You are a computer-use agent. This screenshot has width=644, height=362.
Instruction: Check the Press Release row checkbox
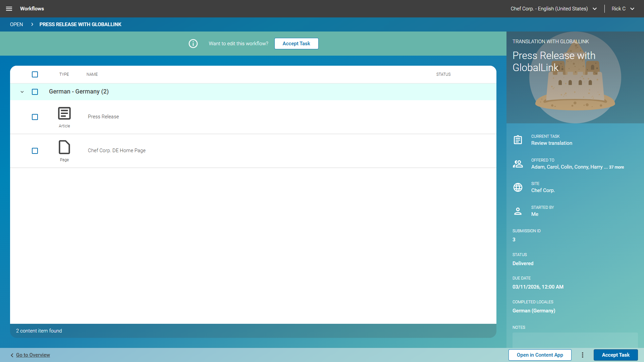pyautogui.click(x=35, y=117)
